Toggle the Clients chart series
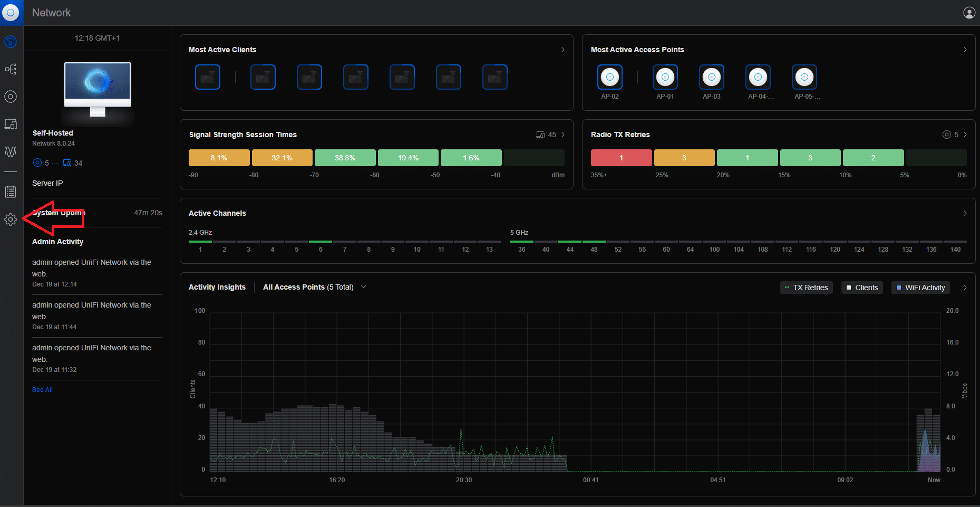Image resolution: width=980 pixels, height=507 pixels. [x=862, y=288]
